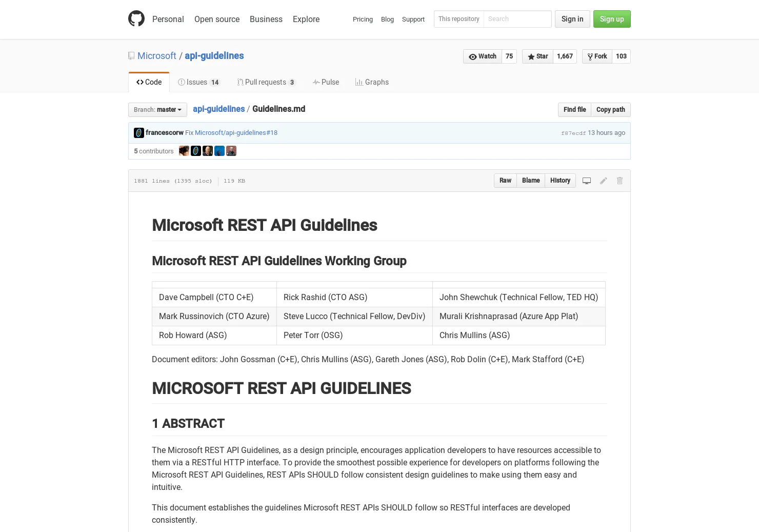Click the Rick Rashid (CTO ASG) cell
This screenshot has width=759, height=532.
tap(354, 298)
